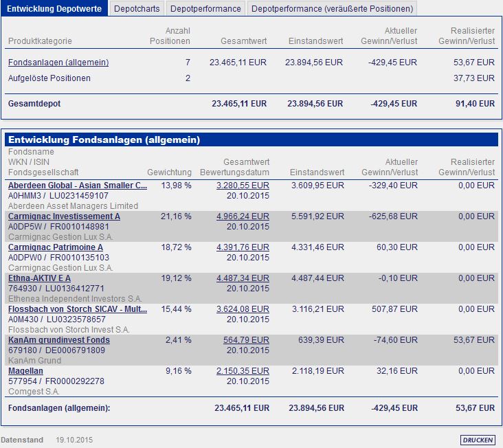Click the DRUCKEN print button
Image resolution: width=503 pixels, height=448 pixels.
[x=478, y=440]
